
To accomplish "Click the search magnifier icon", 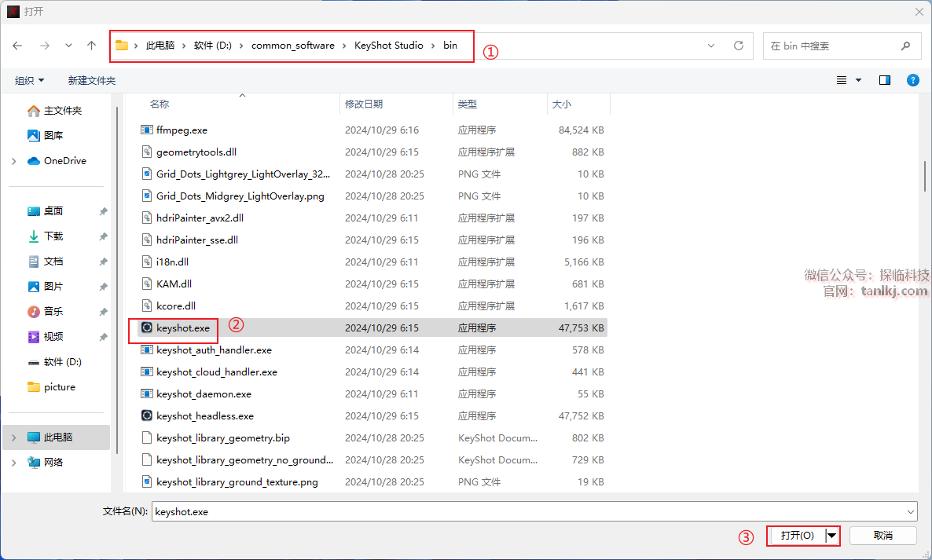I will pos(906,46).
